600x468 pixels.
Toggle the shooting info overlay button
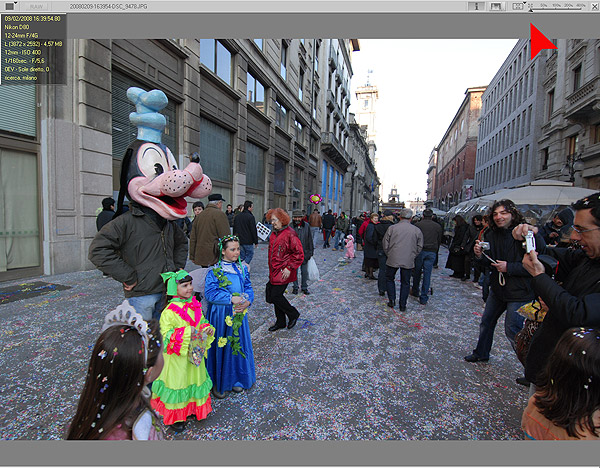point(476,6)
